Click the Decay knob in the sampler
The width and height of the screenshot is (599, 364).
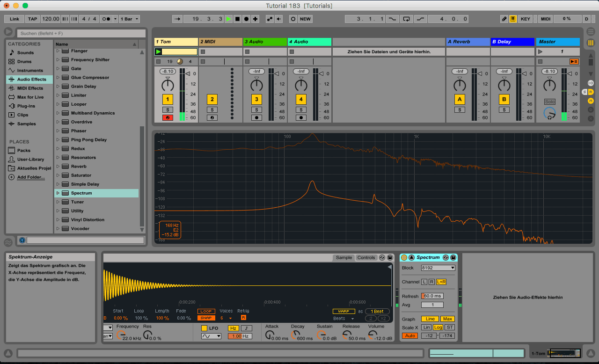(295, 335)
